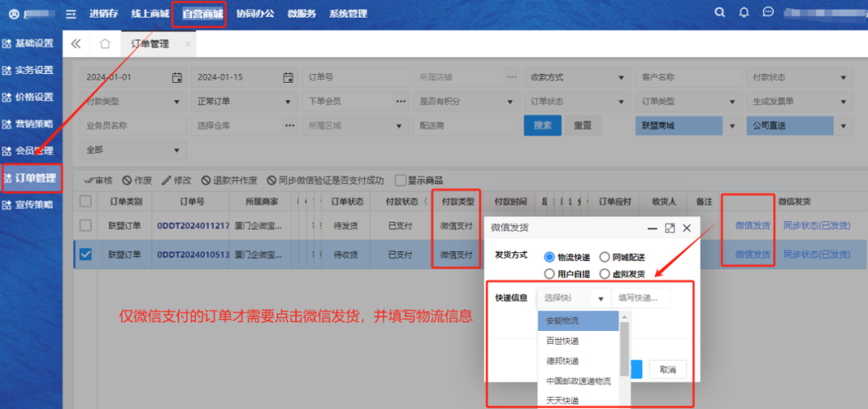Click the search magnifier icon in top bar

719,13
